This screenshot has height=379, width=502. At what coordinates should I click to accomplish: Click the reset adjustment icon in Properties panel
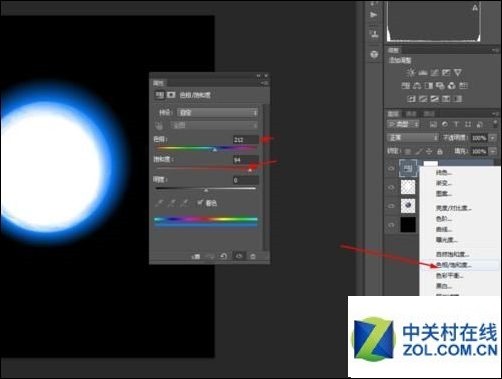[x=224, y=256]
